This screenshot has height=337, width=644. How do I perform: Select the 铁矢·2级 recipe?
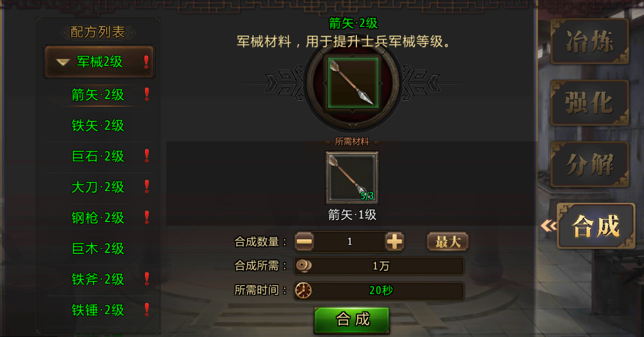(98, 125)
